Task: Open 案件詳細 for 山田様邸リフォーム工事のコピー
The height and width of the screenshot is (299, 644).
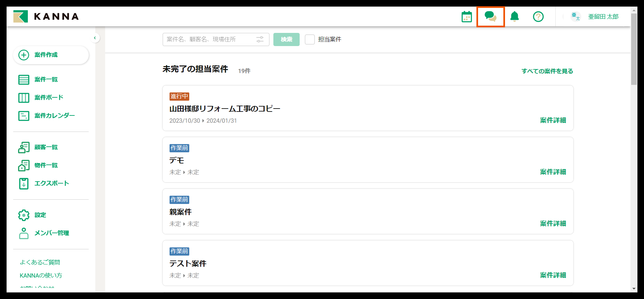Action: [x=552, y=120]
